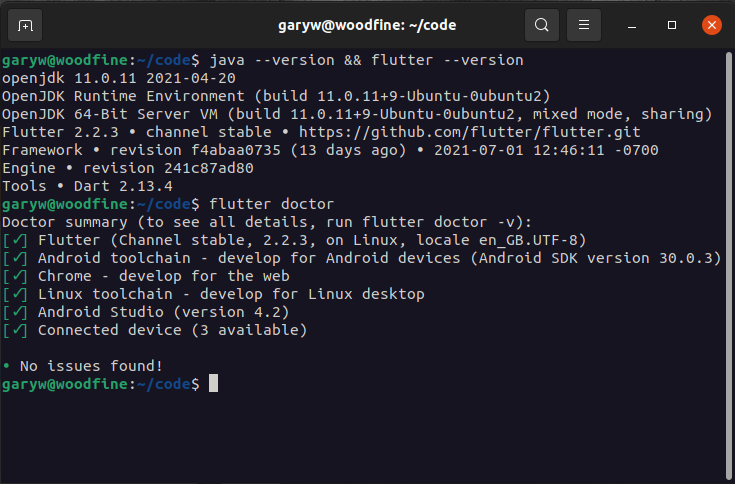This screenshot has width=735, height=484.
Task: Click Framework revision f4abaa0735 text
Action: 142,150
